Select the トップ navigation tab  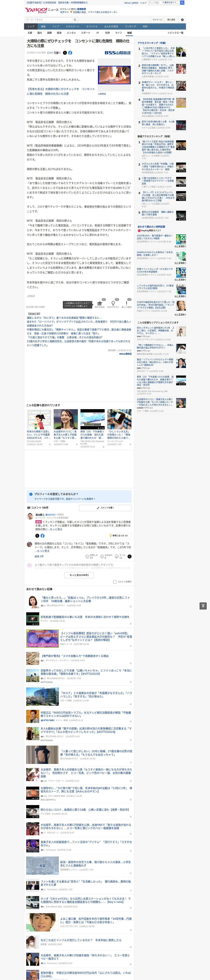click(31, 27)
